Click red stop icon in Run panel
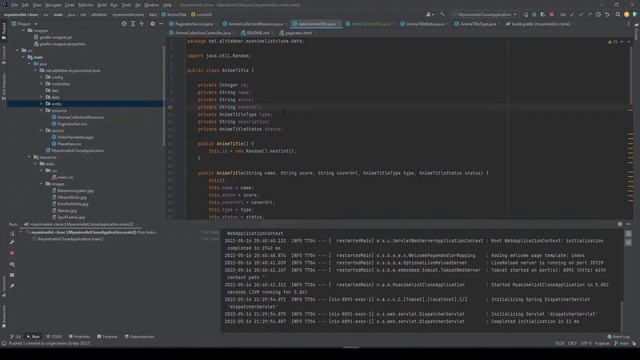The image size is (640, 360). (12, 253)
